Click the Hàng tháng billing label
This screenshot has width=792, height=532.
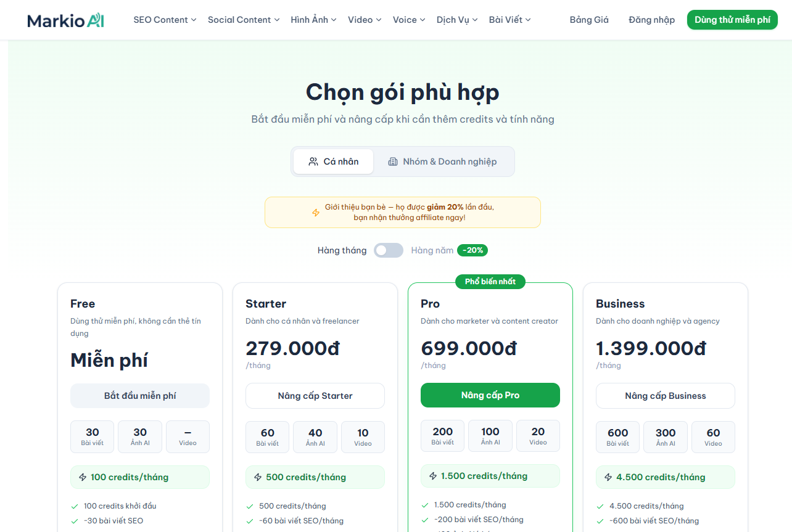342,250
